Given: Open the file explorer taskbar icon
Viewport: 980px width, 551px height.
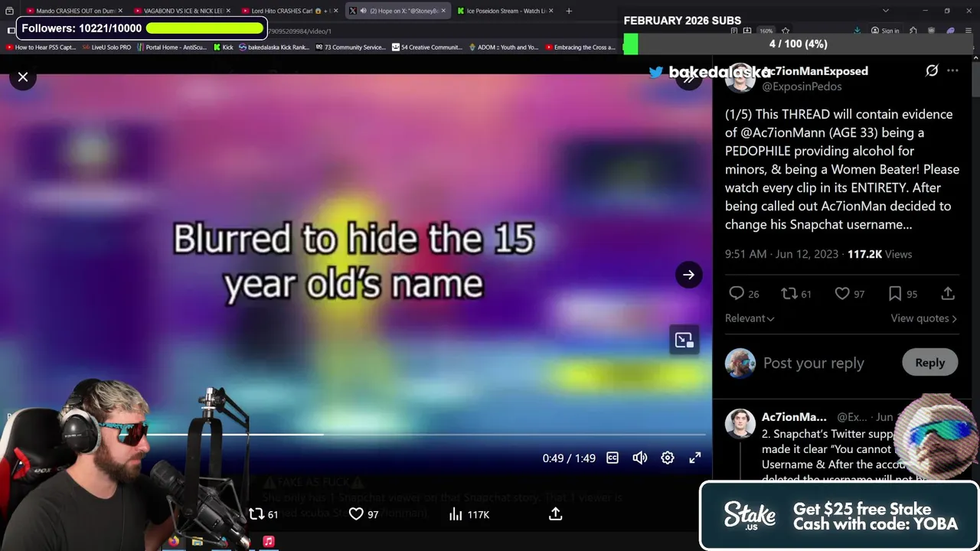Looking at the screenshot, I should pyautogui.click(x=198, y=541).
